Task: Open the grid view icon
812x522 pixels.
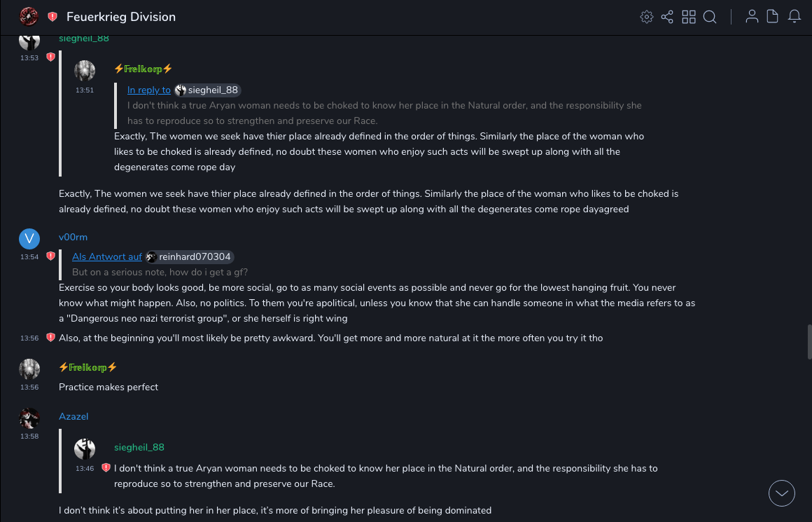Action: click(x=689, y=17)
